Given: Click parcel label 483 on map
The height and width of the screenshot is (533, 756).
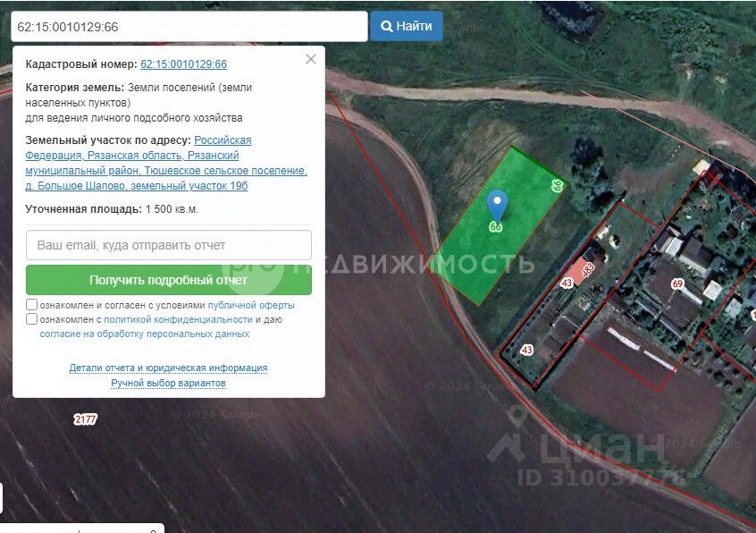Looking at the screenshot, I should [x=588, y=270].
